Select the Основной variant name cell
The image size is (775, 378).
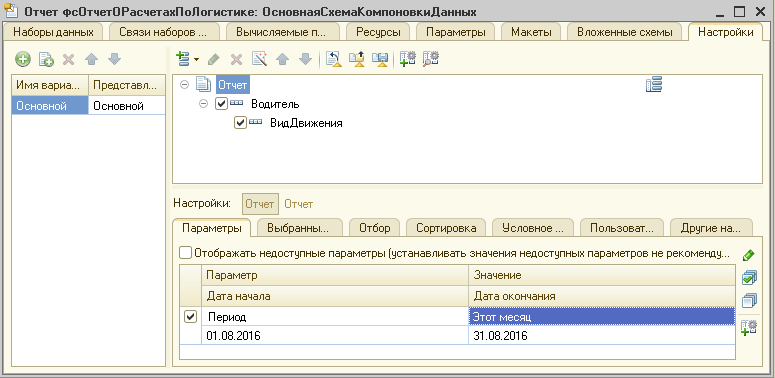(x=50, y=106)
